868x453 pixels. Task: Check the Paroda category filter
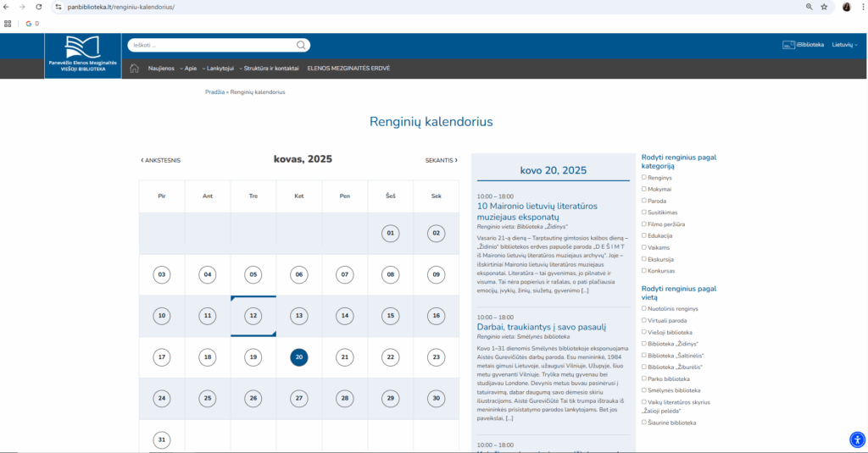[x=644, y=201]
